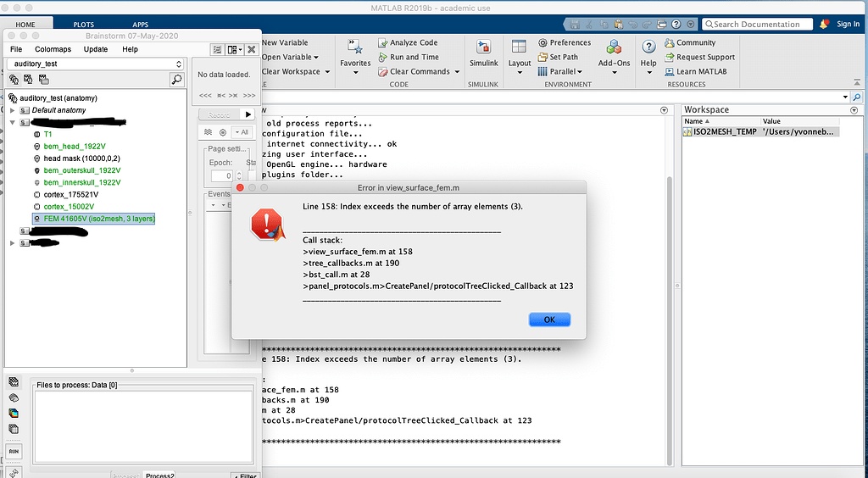
Task: Click OK in error dialog
Action: tap(549, 320)
